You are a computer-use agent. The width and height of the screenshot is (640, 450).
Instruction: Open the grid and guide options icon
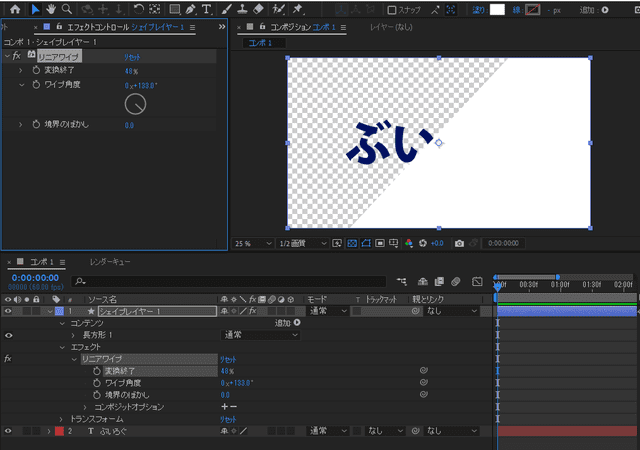click(394, 243)
